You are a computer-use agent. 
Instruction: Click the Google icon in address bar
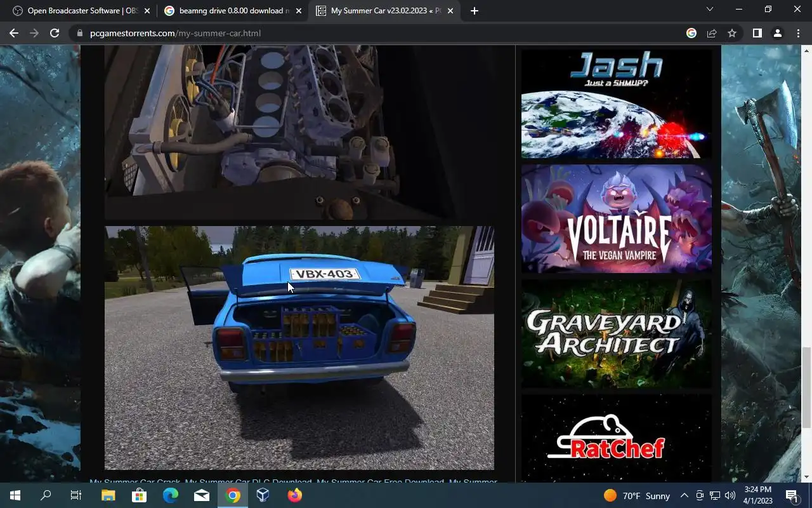coord(691,33)
